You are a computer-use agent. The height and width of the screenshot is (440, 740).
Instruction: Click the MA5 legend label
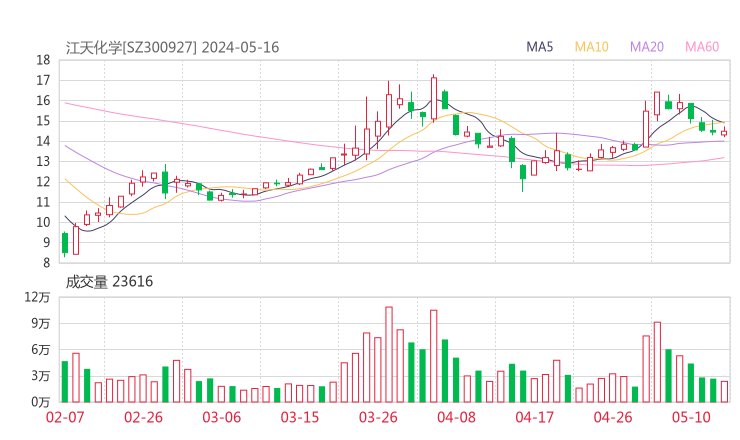[539, 47]
